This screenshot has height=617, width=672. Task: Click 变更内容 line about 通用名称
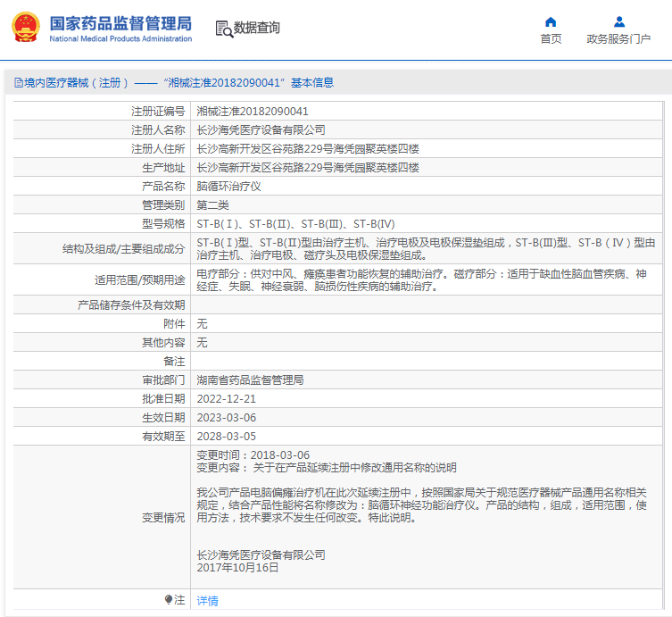pyautogui.click(x=327, y=467)
